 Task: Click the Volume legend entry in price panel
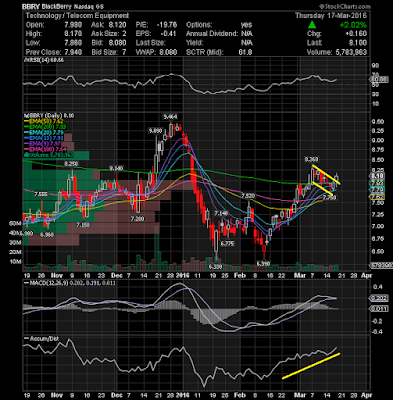point(48,155)
